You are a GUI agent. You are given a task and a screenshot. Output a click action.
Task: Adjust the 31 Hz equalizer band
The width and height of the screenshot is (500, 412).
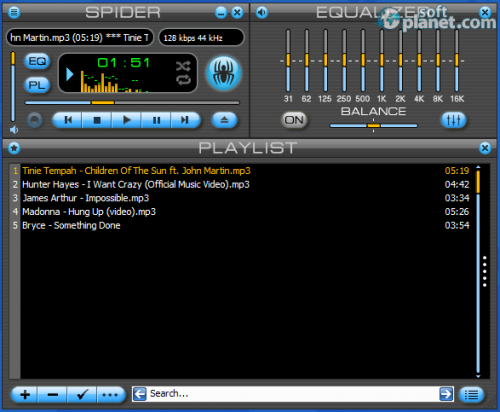pos(288,61)
